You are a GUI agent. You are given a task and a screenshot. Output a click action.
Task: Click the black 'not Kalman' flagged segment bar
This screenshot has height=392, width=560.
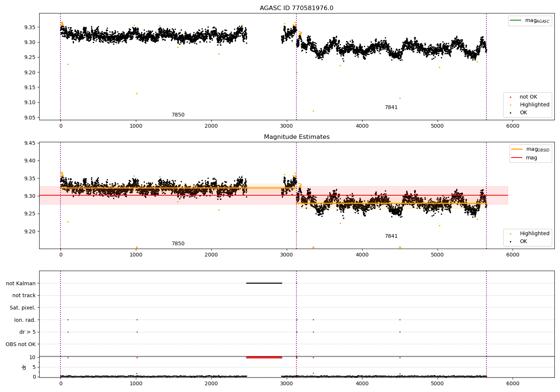coord(264,283)
